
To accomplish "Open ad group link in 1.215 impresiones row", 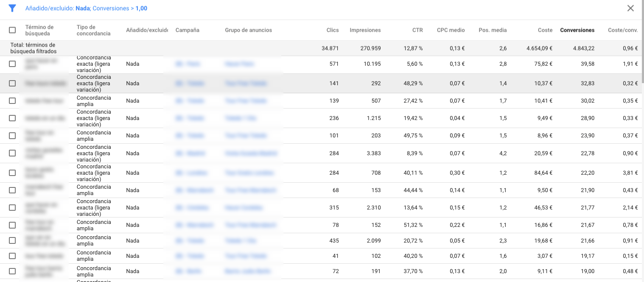I will coord(241,118).
